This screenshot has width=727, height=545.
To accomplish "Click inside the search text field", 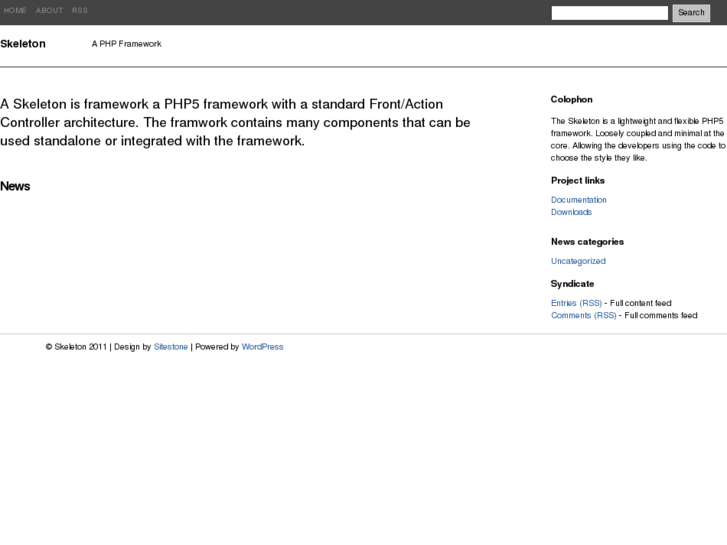I will pos(609,13).
